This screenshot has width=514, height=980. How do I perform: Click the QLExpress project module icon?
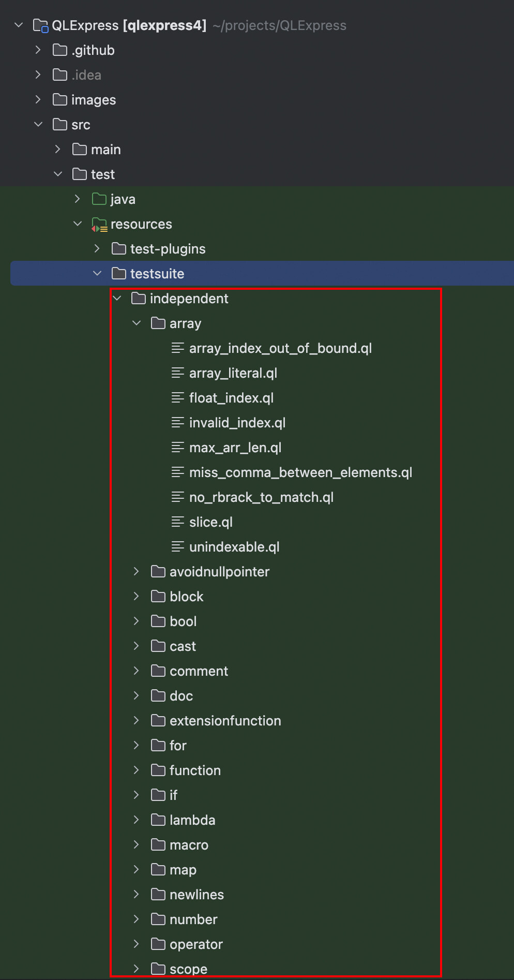[x=40, y=25]
